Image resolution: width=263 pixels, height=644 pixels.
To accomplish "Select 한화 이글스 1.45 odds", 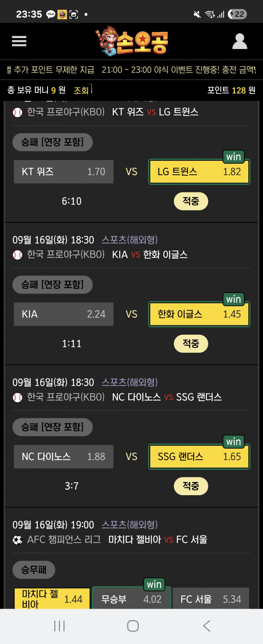I will point(199,314).
